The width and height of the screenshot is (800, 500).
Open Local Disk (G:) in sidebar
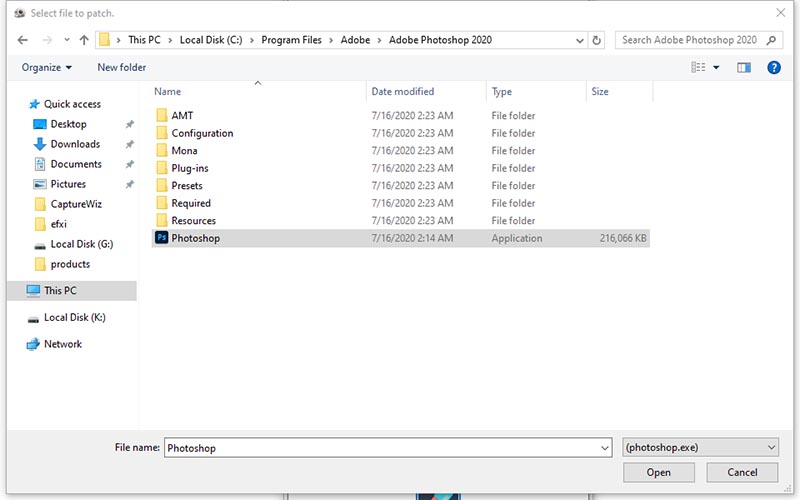coord(82,244)
